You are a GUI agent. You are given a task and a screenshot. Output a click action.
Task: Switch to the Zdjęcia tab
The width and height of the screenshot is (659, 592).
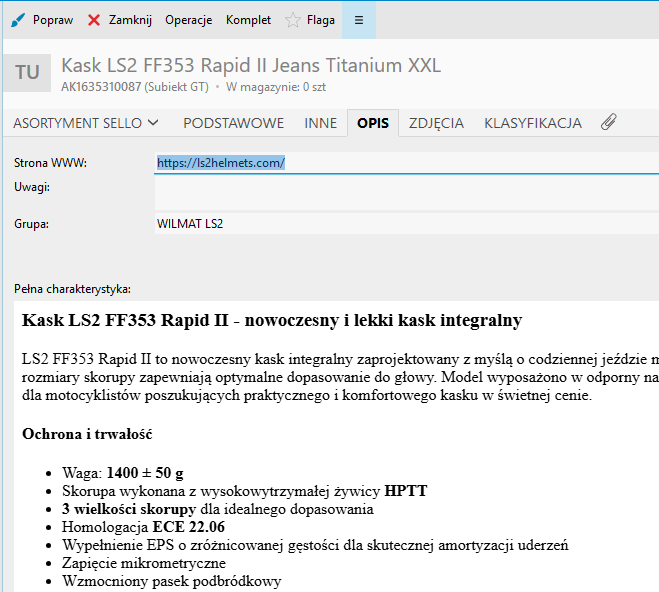[436, 123]
